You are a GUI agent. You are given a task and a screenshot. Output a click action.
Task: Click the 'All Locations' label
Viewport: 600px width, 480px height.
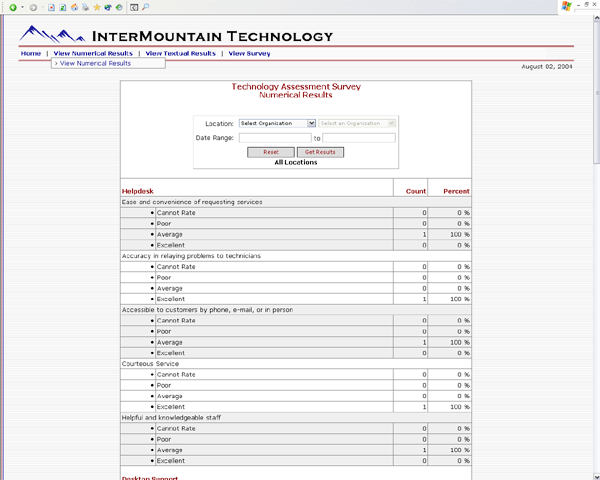tap(296, 162)
